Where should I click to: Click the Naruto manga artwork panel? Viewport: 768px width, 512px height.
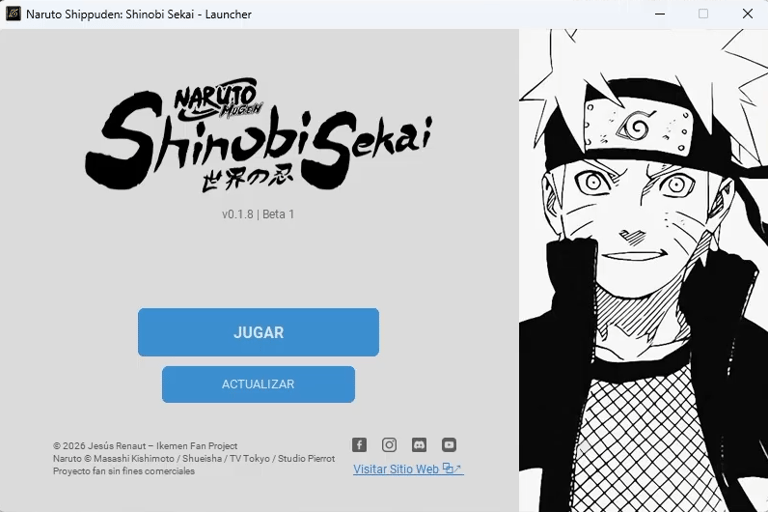643,270
